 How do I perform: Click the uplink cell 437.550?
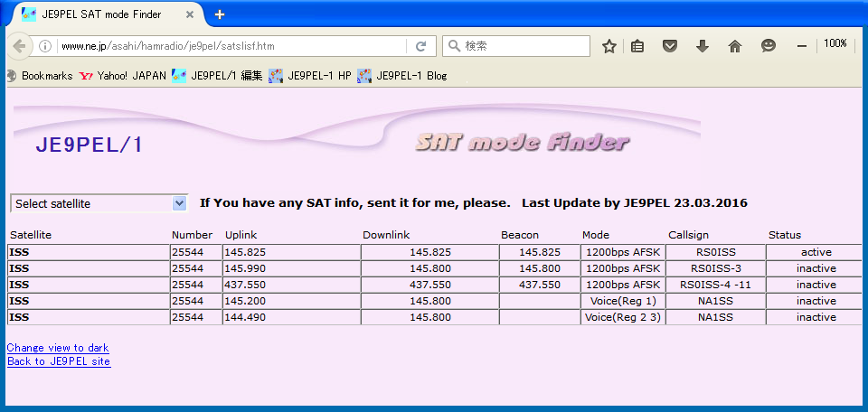click(x=292, y=285)
